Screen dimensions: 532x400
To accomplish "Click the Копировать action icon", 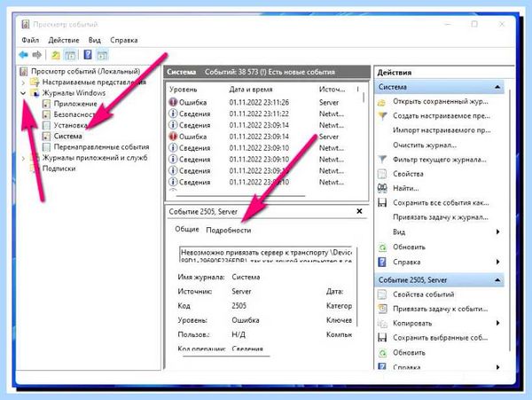I will click(382, 324).
